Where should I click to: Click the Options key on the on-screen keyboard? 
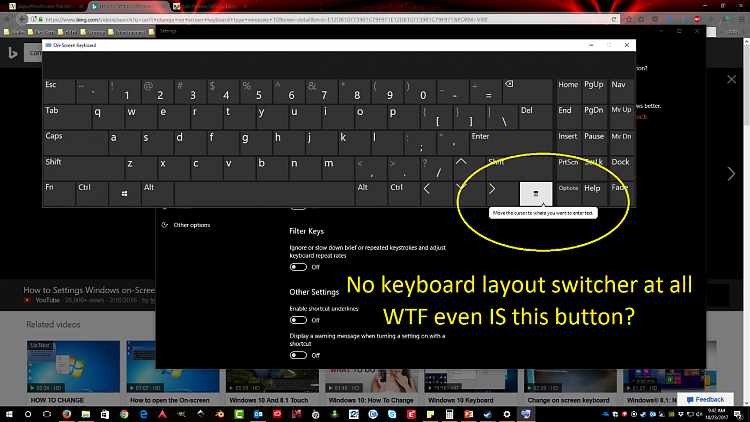click(568, 194)
